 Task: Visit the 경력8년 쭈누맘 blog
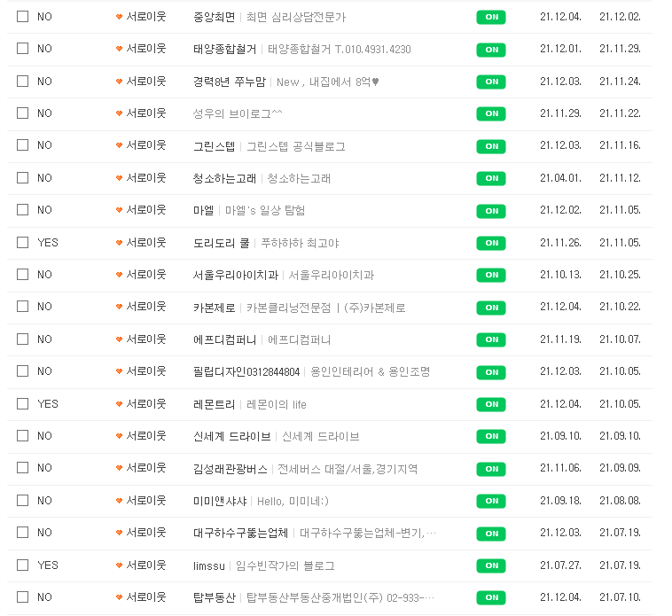[x=230, y=82]
